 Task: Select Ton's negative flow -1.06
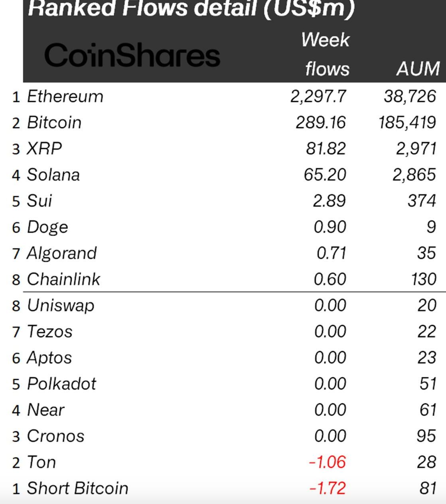click(x=327, y=462)
